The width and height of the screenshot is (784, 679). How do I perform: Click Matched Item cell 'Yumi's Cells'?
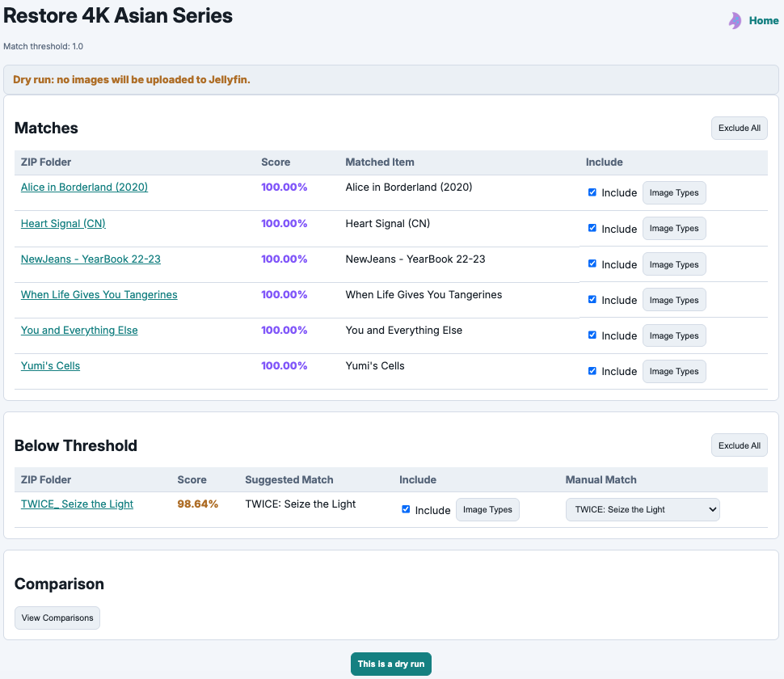[375, 365]
